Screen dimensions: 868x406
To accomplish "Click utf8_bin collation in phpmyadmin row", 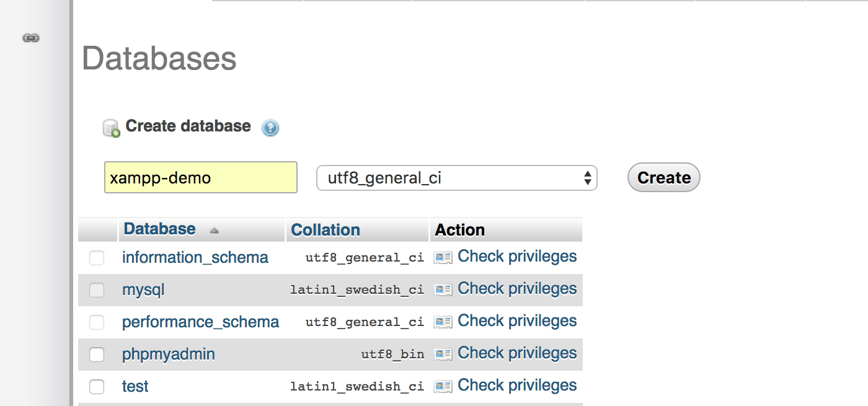I will coord(393,355).
